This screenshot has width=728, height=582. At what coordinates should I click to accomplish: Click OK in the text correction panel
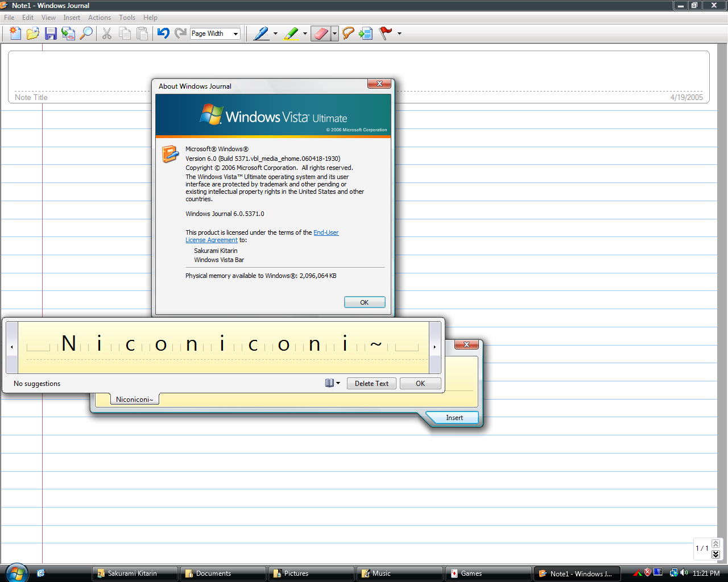(x=420, y=383)
